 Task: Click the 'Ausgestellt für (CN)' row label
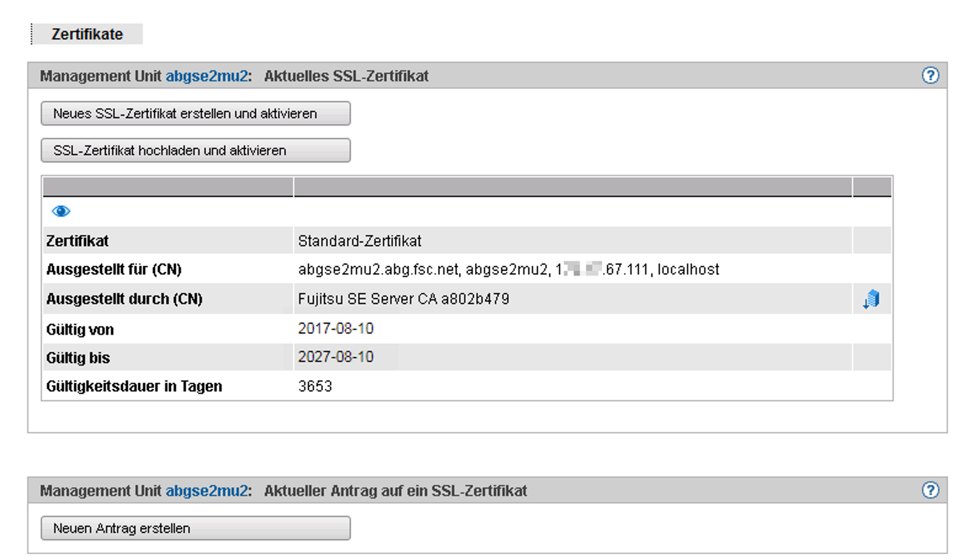pos(114,270)
